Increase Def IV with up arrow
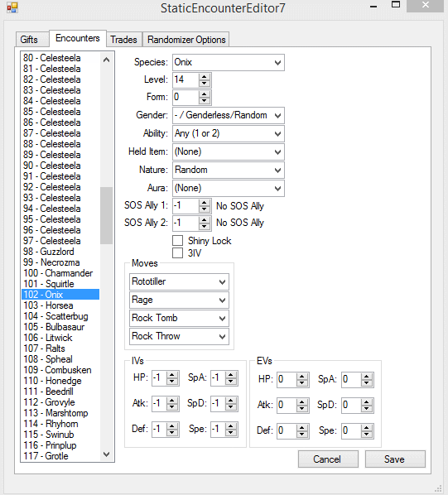The image size is (448, 495). (172, 426)
